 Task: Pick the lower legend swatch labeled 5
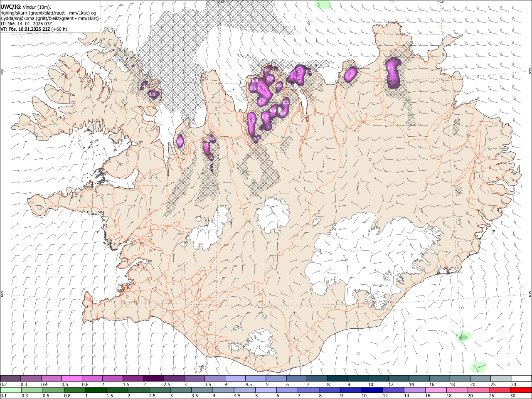(x=266, y=390)
